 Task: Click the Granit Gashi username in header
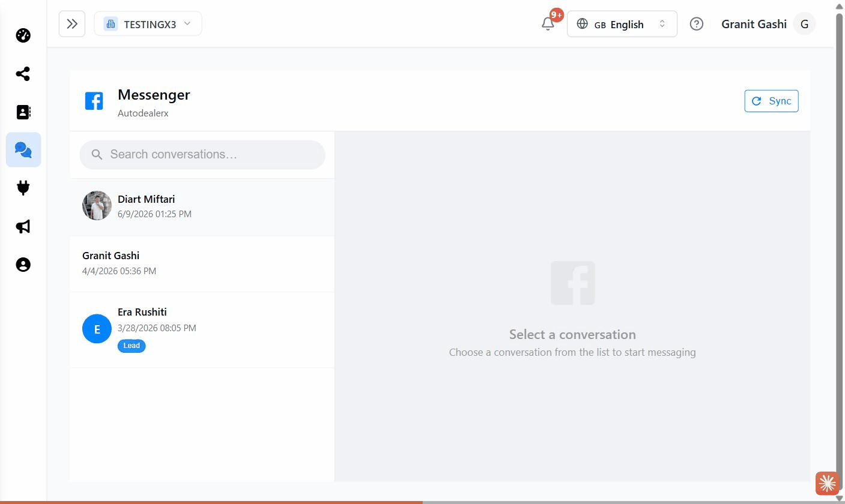coord(754,24)
